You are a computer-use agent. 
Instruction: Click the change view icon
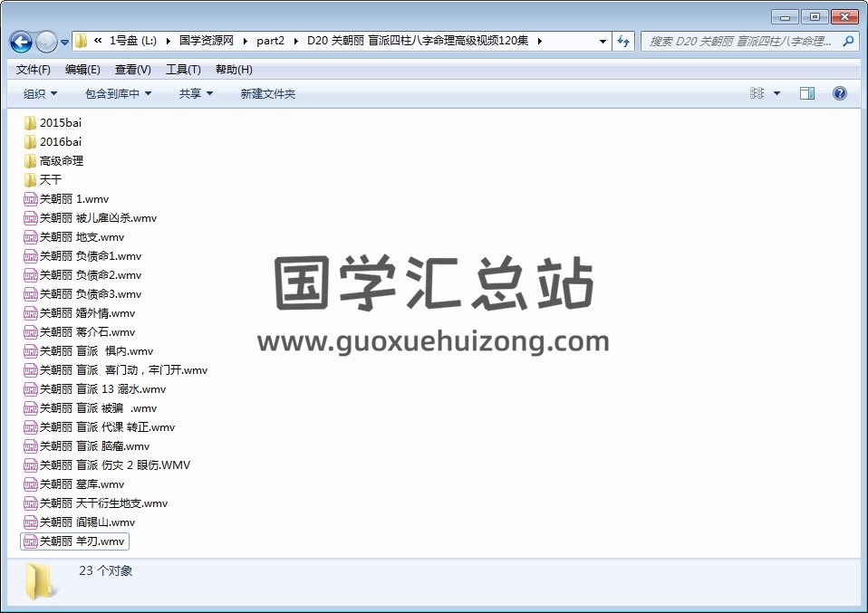point(757,93)
